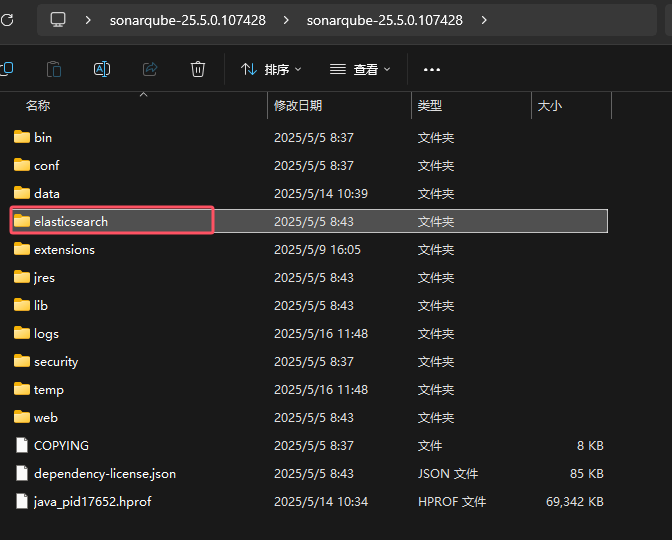Click the Rename toolbar icon
Image resolution: width=672 pixels, height=540 pixels.
[x=102, y=69]
